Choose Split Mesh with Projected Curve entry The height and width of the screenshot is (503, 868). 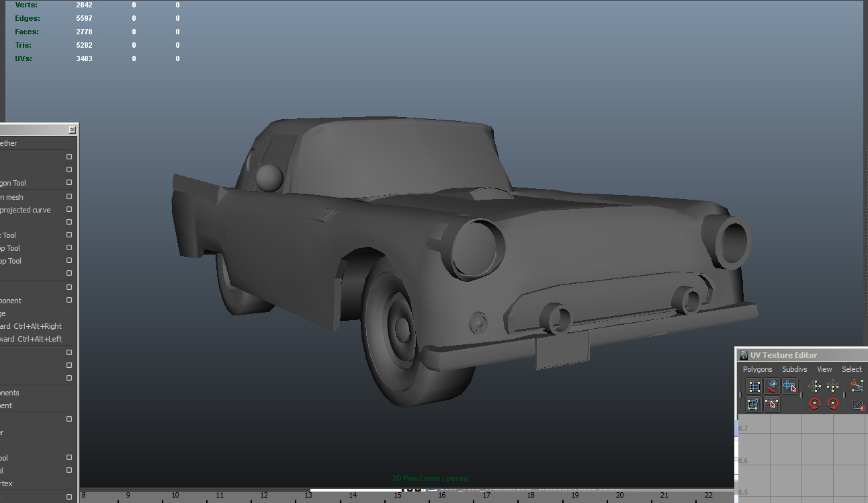coord(27,209)
